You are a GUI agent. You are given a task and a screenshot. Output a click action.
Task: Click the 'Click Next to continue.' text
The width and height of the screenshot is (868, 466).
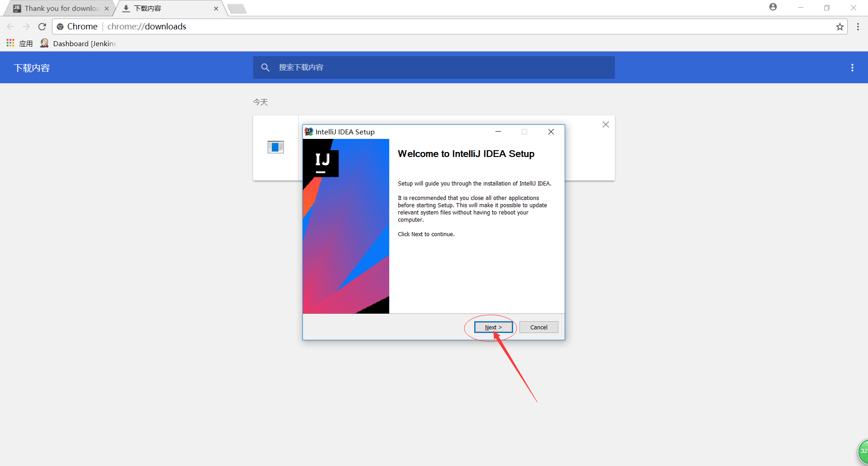(426, 234)
